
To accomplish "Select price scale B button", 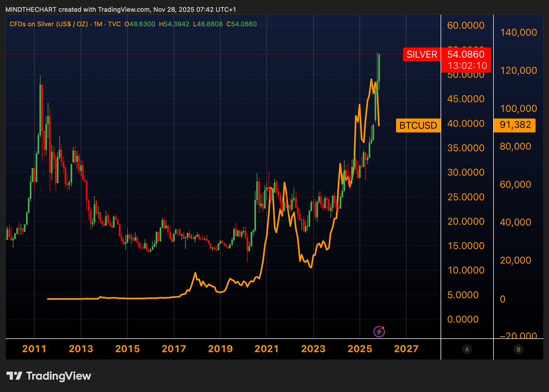I will (x=518, y=349).
